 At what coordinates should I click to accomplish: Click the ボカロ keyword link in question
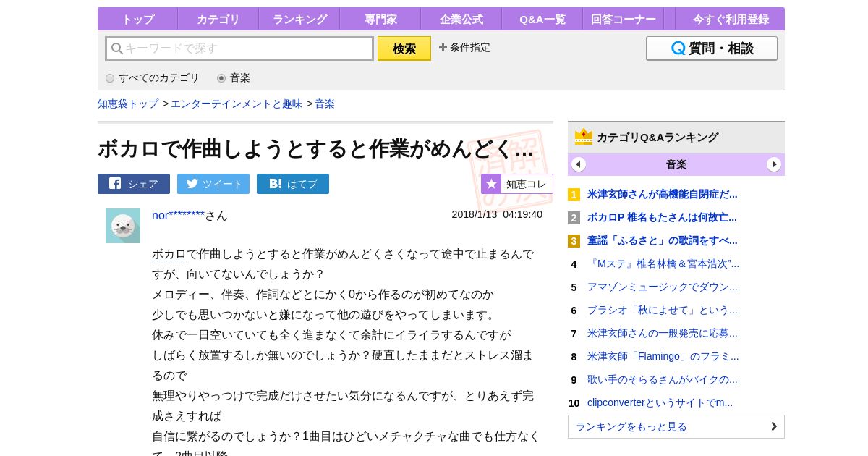[169, 254]
